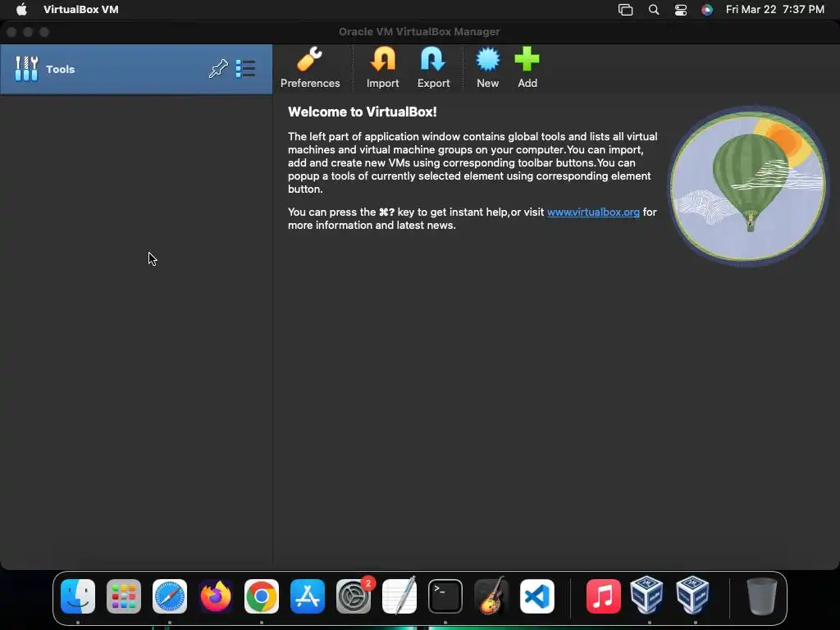Click the date and time display
Image resolution: width=840 pixels, height=630 pixels.
point(774,10)
